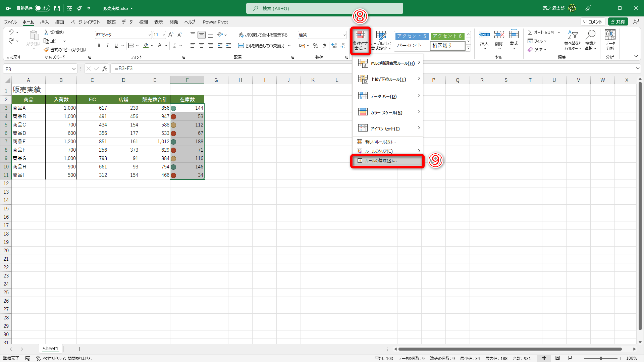Open the Clear (クリア) button
Screen dimensions: 644x362
click(x=537, y=50)
